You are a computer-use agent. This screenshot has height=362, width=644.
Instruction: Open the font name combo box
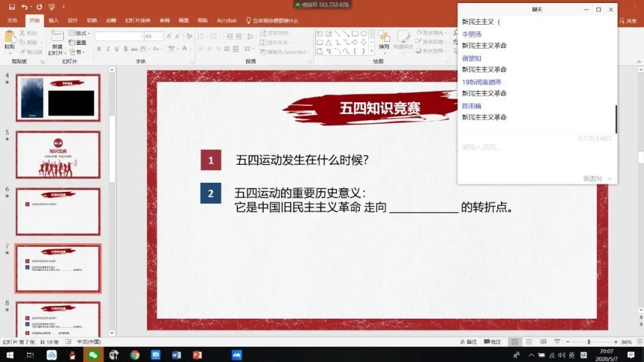coord(119,36)
